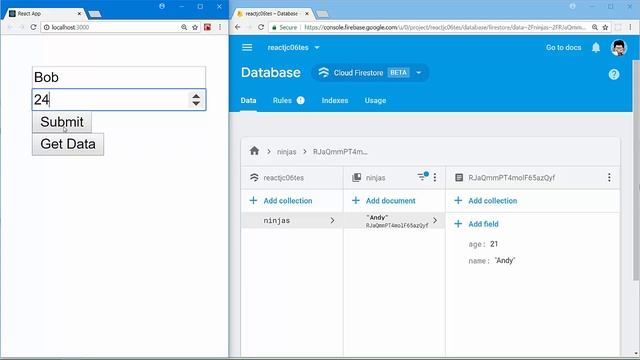Go back in Firebase browser window
The width and height of the screenshot is (640, 360).
[x=238, y=27]
